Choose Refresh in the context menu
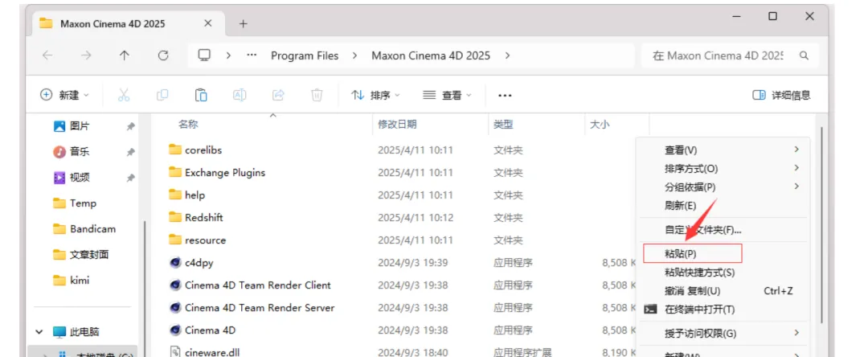 [724, 206]
